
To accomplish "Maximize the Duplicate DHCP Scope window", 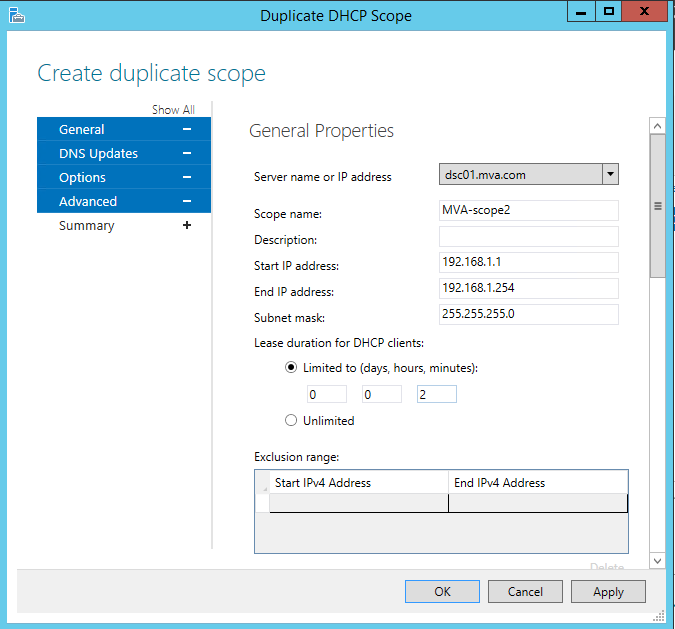I will (609, 11).
